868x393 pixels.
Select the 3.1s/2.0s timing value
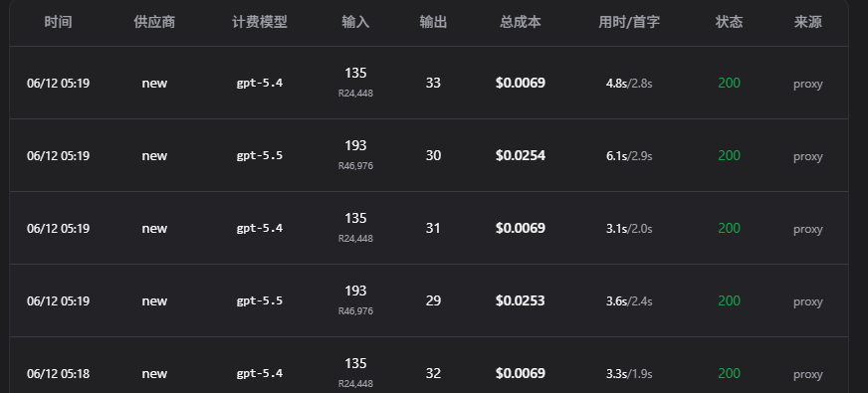tap(629, 229)
